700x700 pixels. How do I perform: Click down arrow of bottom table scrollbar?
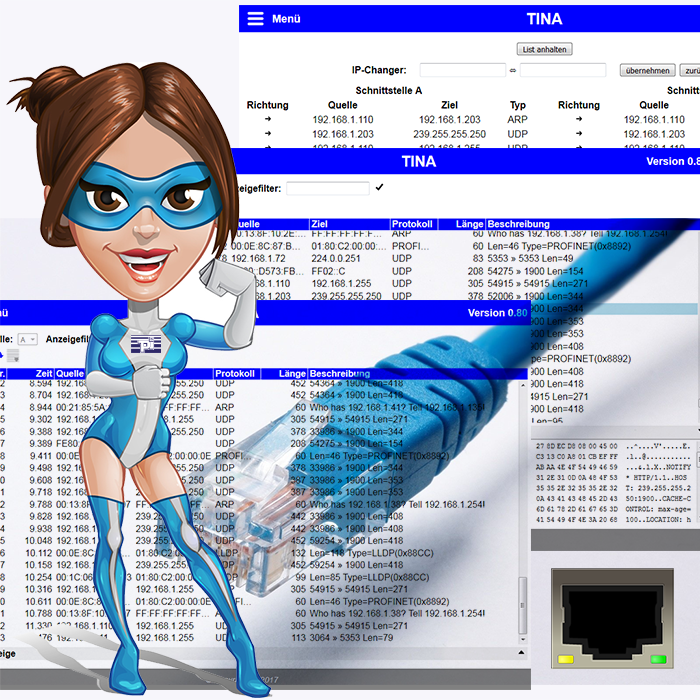pyautogui.click(x=523, y=639)
